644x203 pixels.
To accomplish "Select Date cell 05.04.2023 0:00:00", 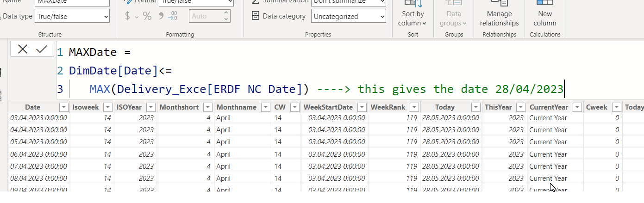I will (x=38, y=142).
